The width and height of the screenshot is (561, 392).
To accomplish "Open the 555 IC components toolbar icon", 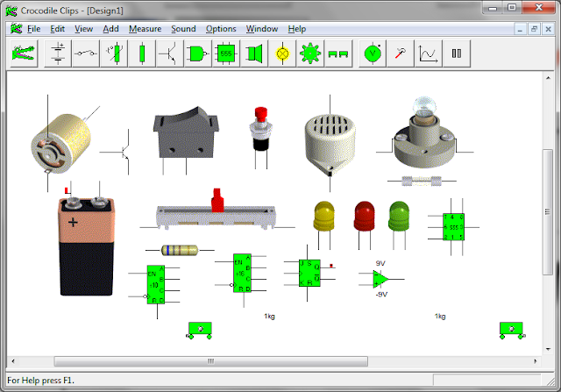I will click(x=226, y=53).
